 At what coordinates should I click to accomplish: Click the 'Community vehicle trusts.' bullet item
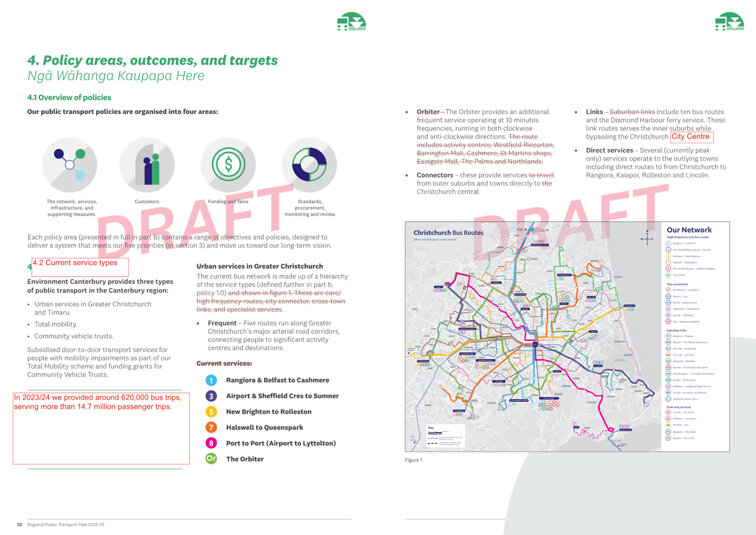[74, 336]
